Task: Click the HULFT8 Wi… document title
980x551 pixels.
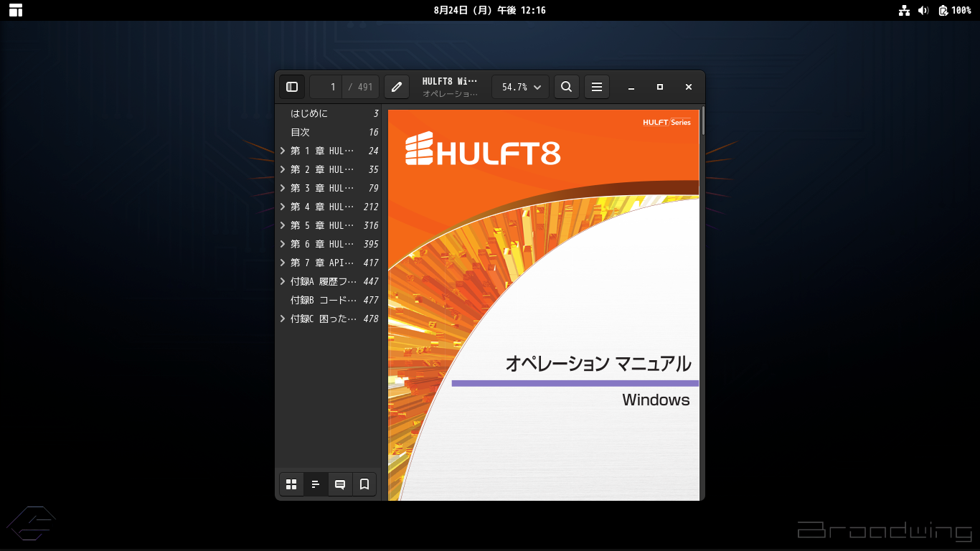Action: pos(450,81)
